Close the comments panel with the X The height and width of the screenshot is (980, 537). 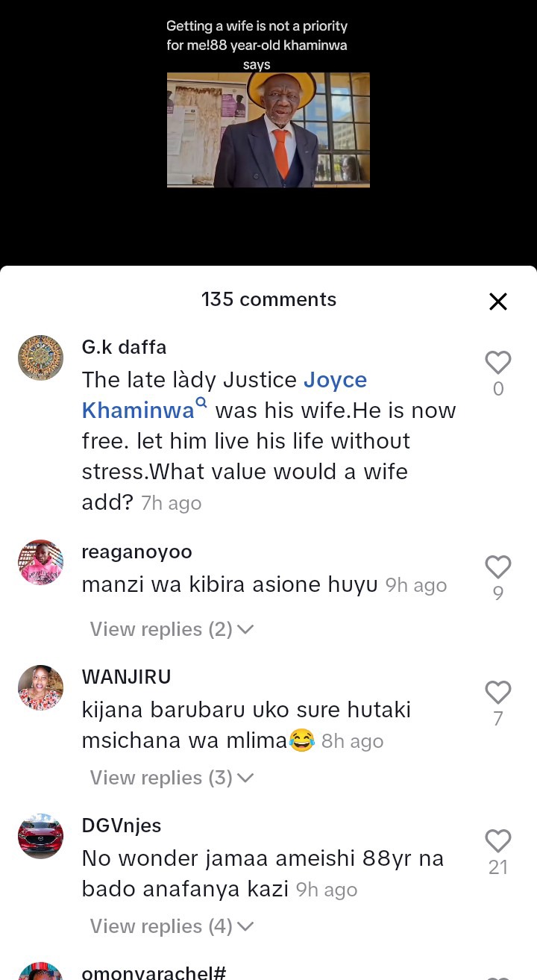click(x=498, y=301)
